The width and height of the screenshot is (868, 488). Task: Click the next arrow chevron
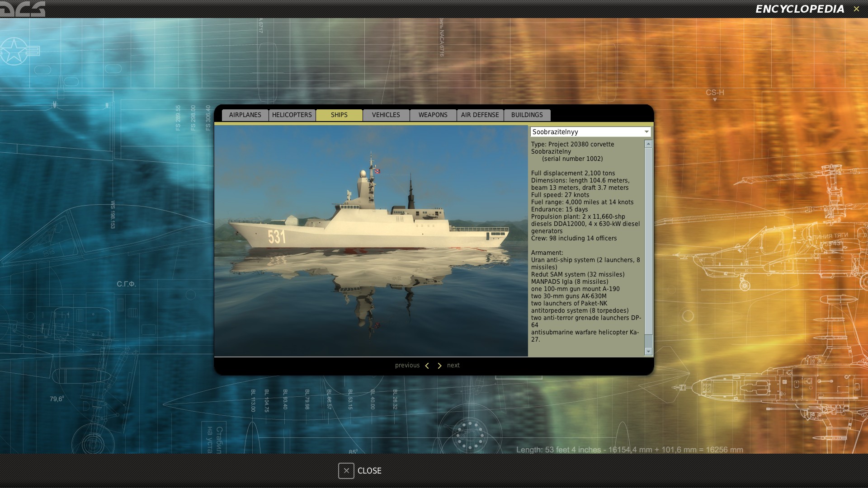[x=439, y=366]
